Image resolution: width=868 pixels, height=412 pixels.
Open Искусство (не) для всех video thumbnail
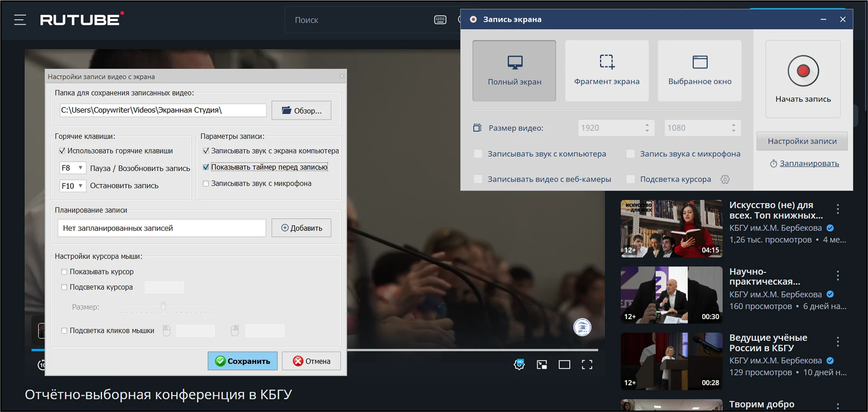point(671,229)
